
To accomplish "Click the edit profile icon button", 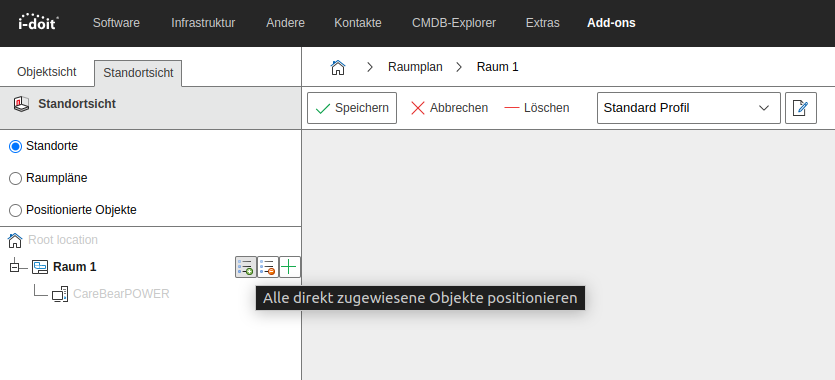I will point(800,108).
